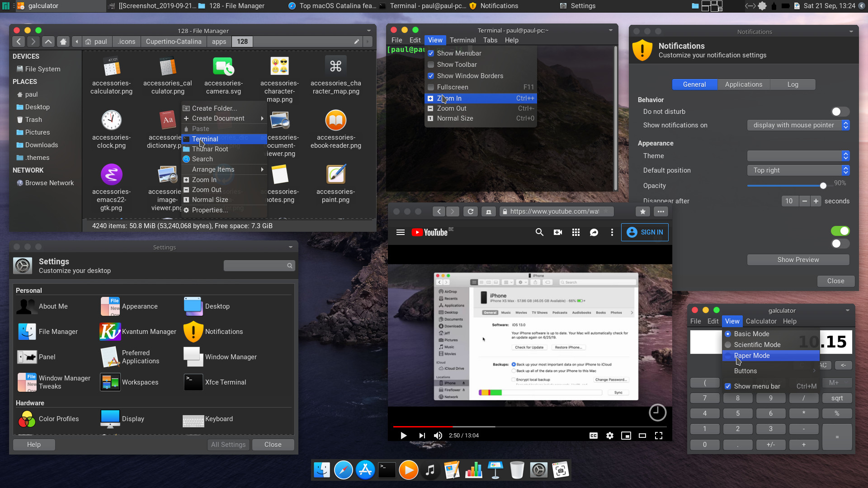Open screenshot camera icon in dock
868x488 pixels.
click(561, 470)
